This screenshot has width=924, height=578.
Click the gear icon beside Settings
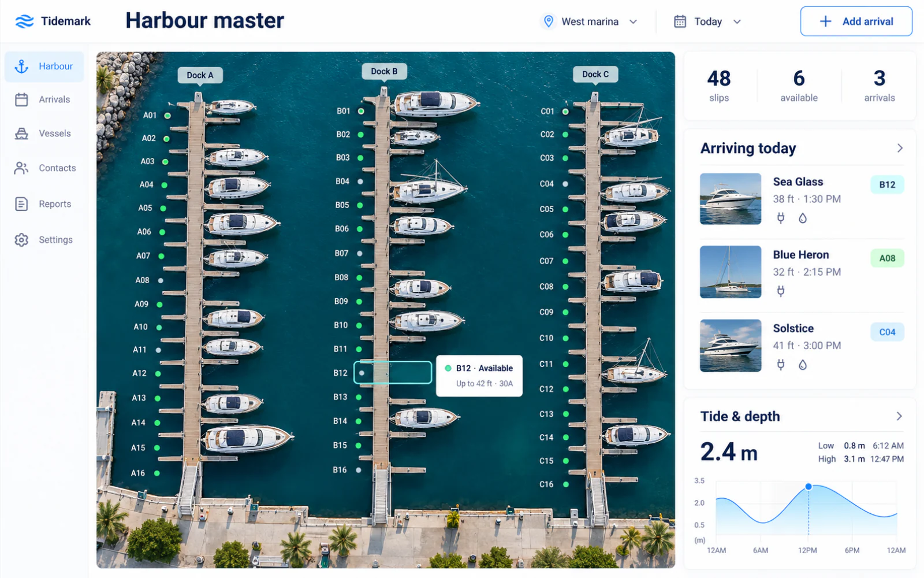[x=21, y=240]
